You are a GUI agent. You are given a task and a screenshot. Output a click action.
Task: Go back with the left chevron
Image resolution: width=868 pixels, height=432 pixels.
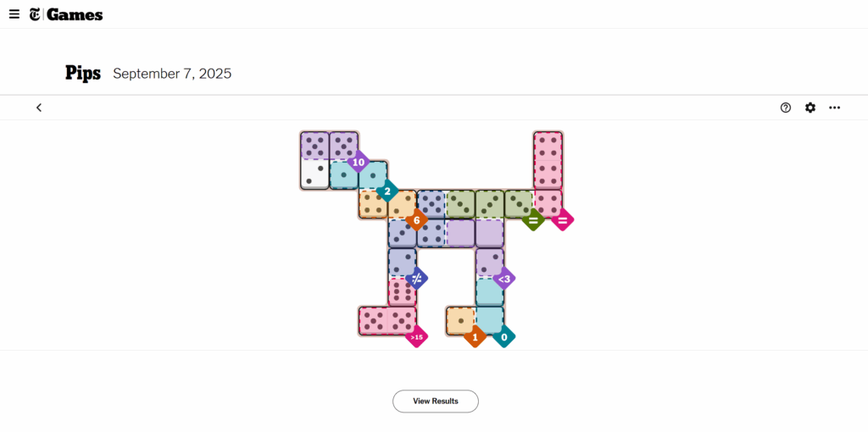click(x=39, y=108)
